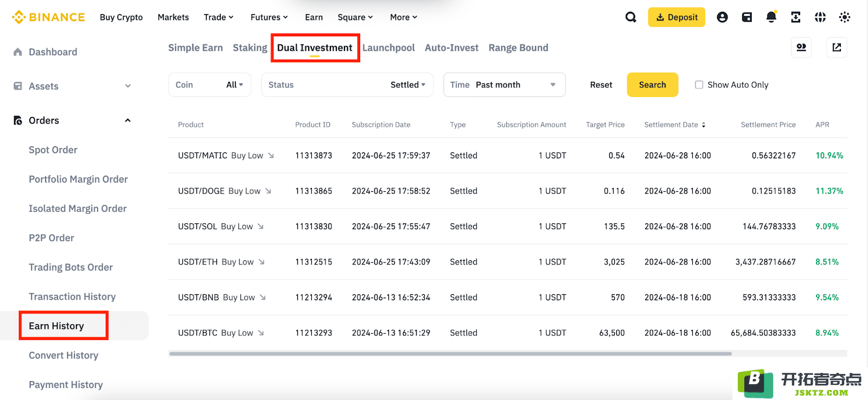Open the wallet icon in header

[x=747, y=17]
